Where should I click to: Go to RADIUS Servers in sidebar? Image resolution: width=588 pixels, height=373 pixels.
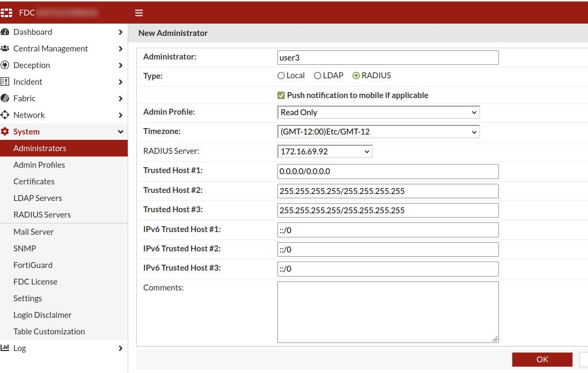point(42,215)
